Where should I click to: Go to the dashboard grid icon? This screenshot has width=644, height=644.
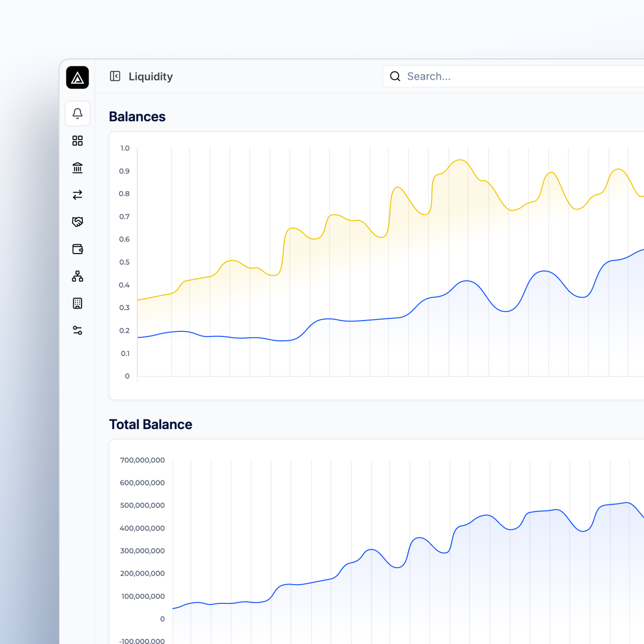(x=77, y=141)
